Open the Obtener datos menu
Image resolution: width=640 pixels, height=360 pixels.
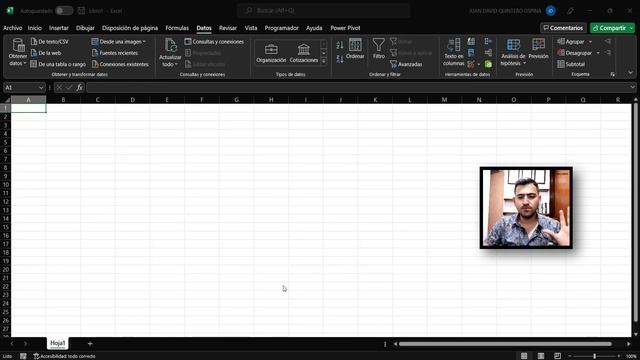[x=18, y=52]
